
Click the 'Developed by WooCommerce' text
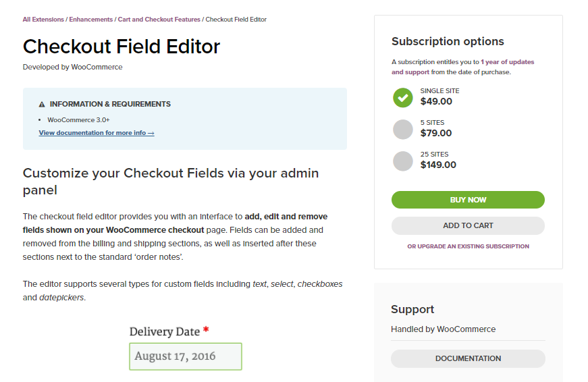[73, 67]
